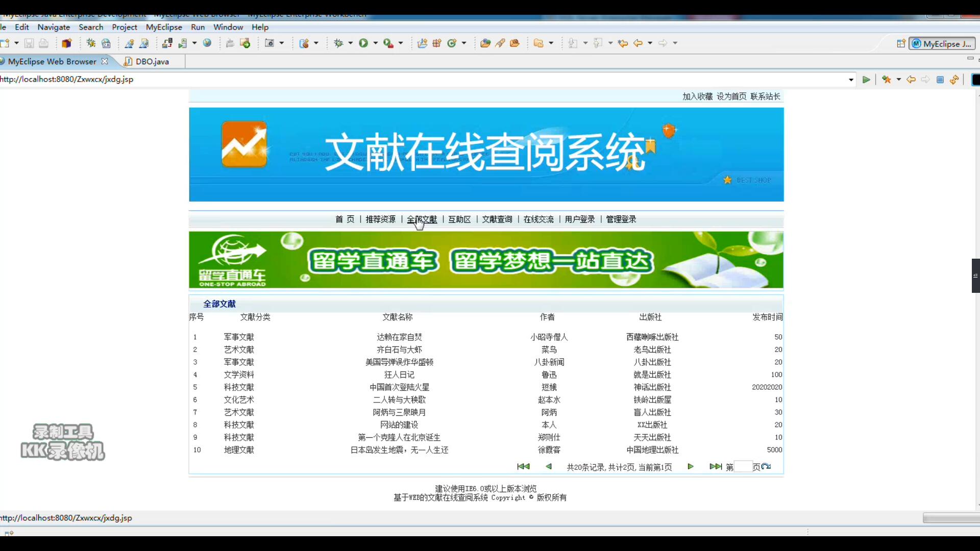Click the 联系站长 link
This screenshot has height=551, width=980.
click(765, 96)
